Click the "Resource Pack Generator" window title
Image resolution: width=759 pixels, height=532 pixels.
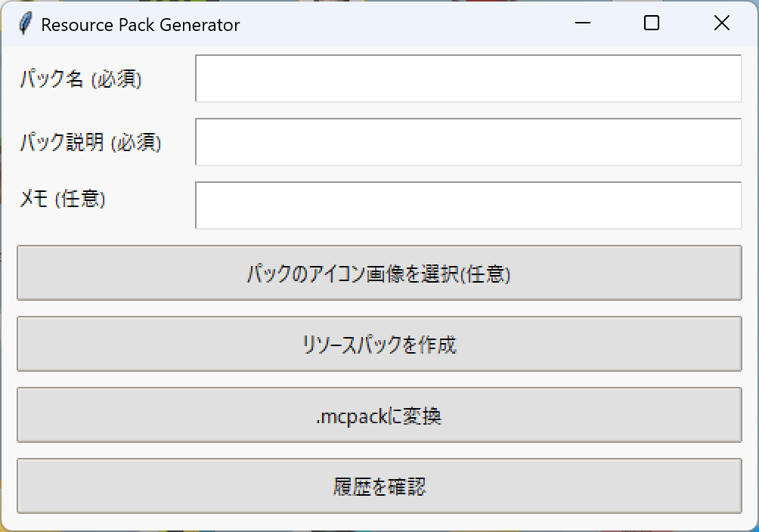point(141,25)
